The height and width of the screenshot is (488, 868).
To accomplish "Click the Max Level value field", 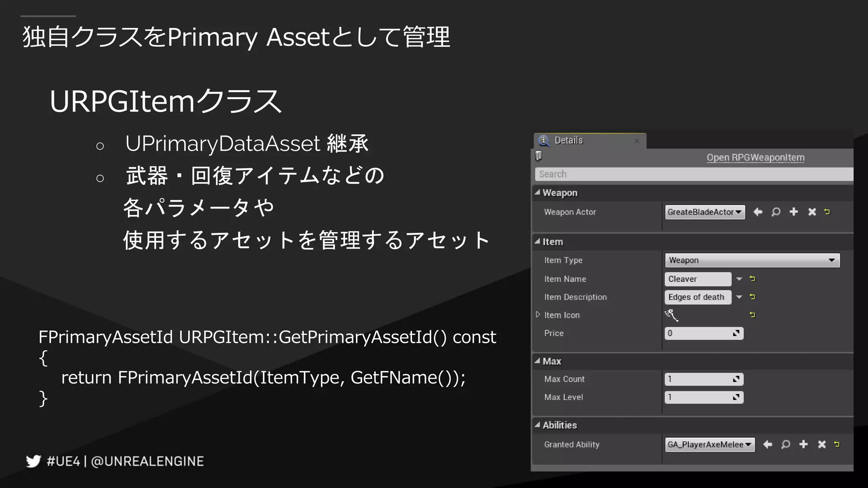I will pyautogui.click(x=704, y=397).
